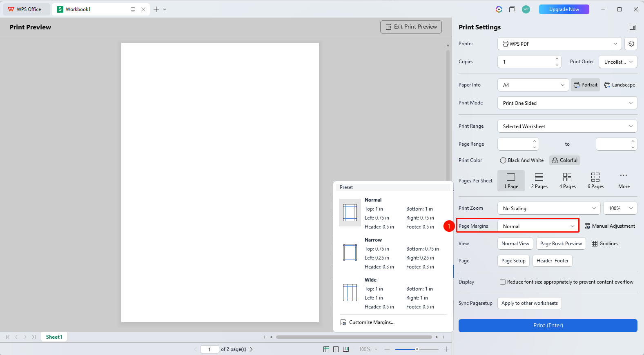This screenshot has height=355, width=644.
Task: Set orientation to Portrait
Action: click(x=585, y=85)
